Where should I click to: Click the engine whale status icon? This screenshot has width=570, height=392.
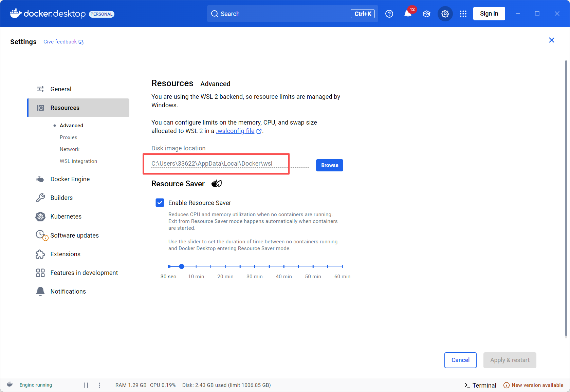[x=10, y=385]
